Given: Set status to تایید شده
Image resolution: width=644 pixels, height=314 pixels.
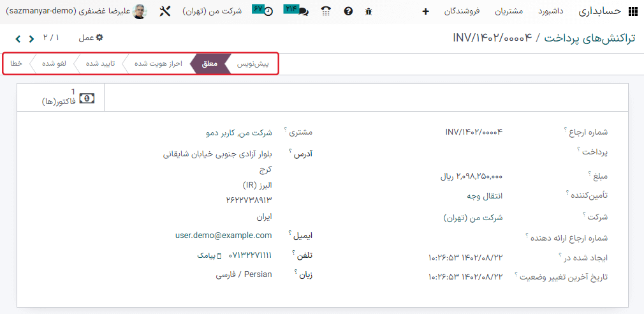Looking at the screenshot, I should (100, 64).
